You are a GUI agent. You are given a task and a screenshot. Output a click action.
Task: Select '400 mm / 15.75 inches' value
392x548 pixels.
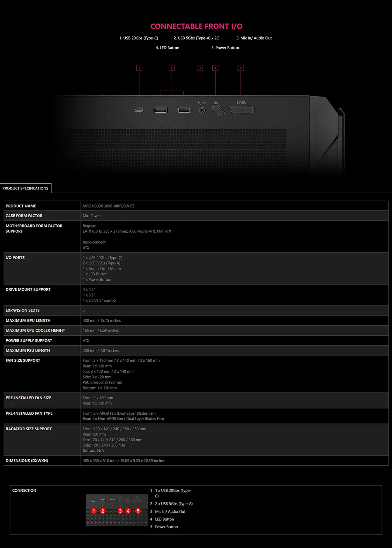tap(102, 321)
